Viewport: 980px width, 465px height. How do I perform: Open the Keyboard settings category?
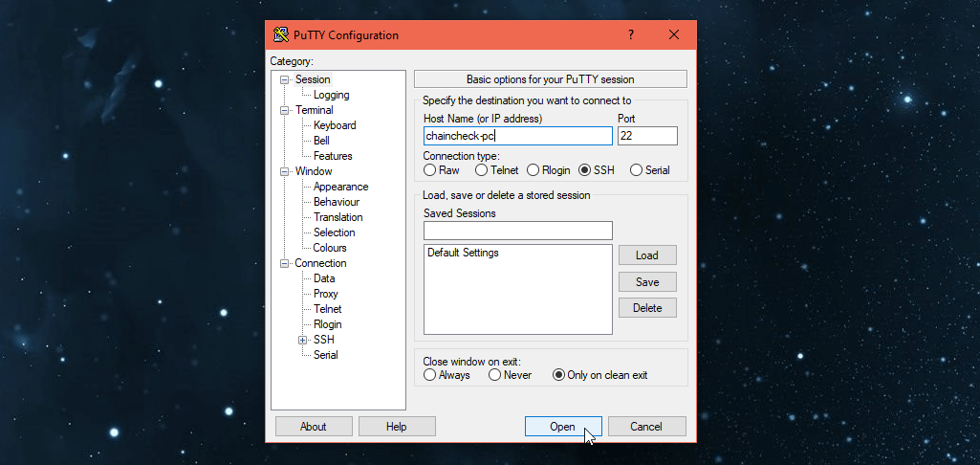tap(335, 125)
